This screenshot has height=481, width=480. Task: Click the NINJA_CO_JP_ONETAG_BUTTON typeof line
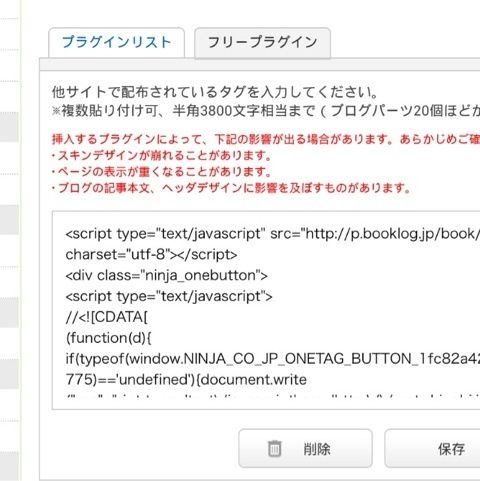tap(273, 359)
